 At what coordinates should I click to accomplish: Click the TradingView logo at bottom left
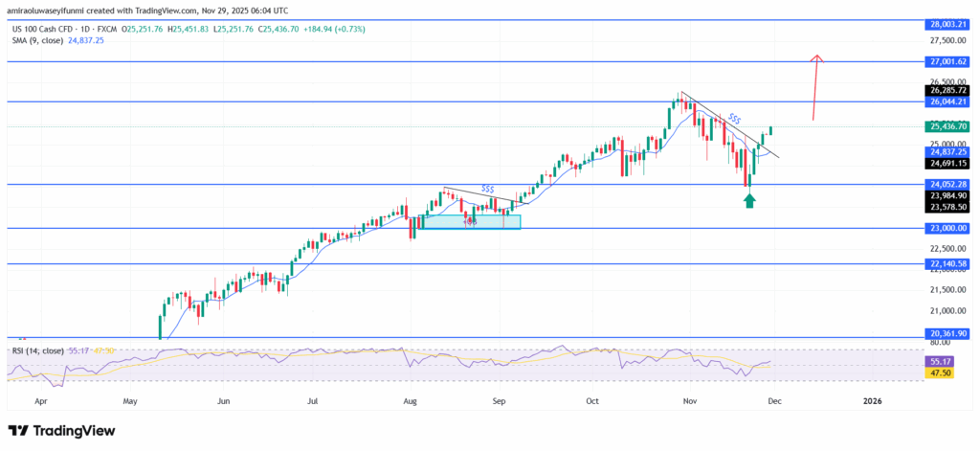coord(61,431)
